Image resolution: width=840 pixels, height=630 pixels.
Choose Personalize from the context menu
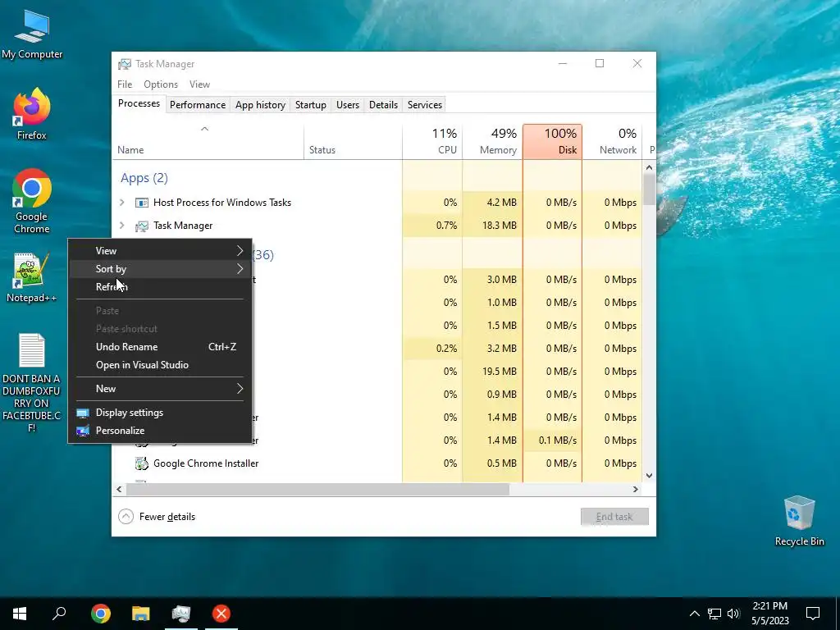coord(160,431)
